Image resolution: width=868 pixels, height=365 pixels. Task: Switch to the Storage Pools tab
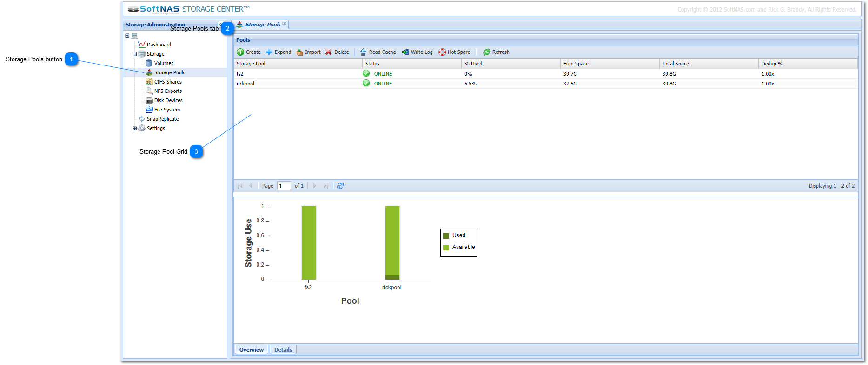pyautogui.click(x=263, y=25)
